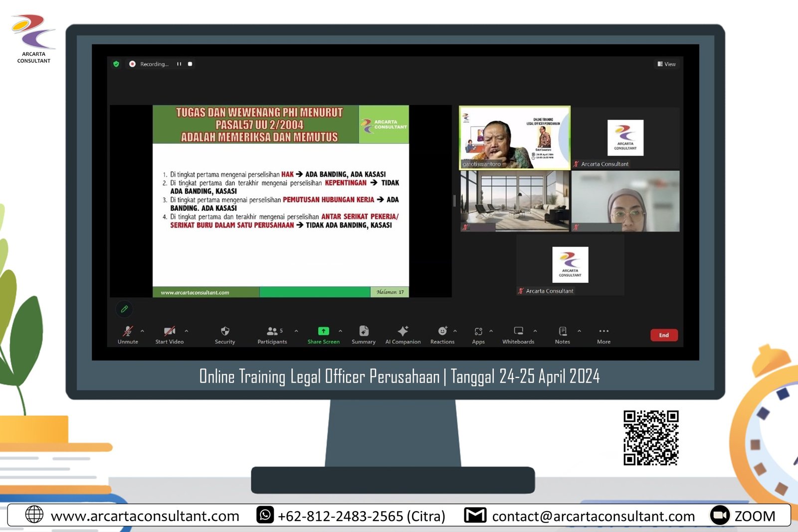This screenshot has width=798, height=532.
Task: Open the View layout menu
Action: [666, 64]
